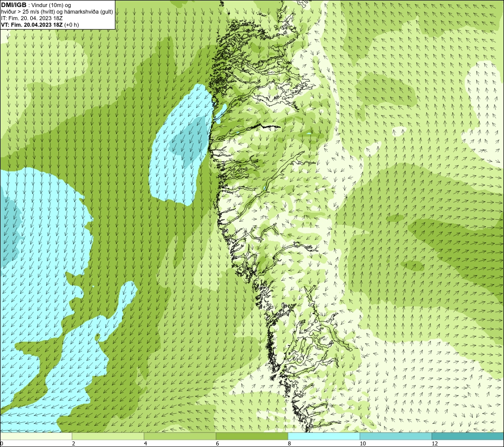Viewport: 504px width, 447px height.
Task: Click the 0–2 m/s pale legend swatch
Action: point(36,436)
